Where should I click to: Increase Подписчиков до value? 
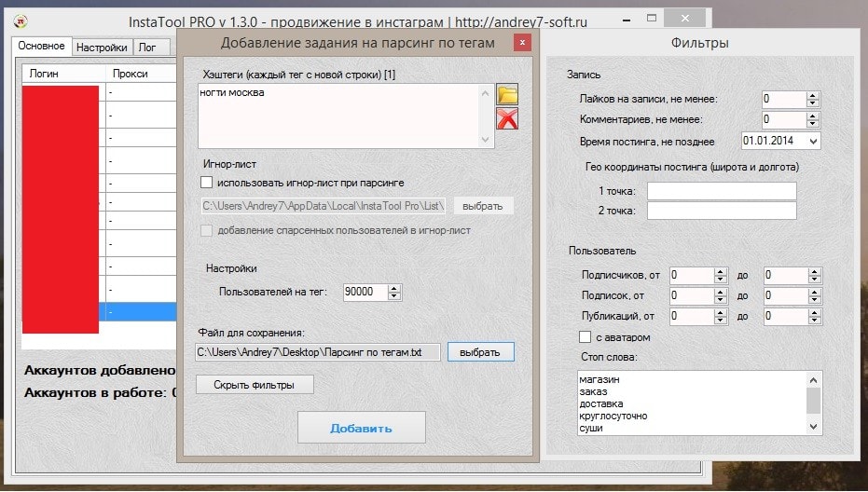[x=814, y=272]
